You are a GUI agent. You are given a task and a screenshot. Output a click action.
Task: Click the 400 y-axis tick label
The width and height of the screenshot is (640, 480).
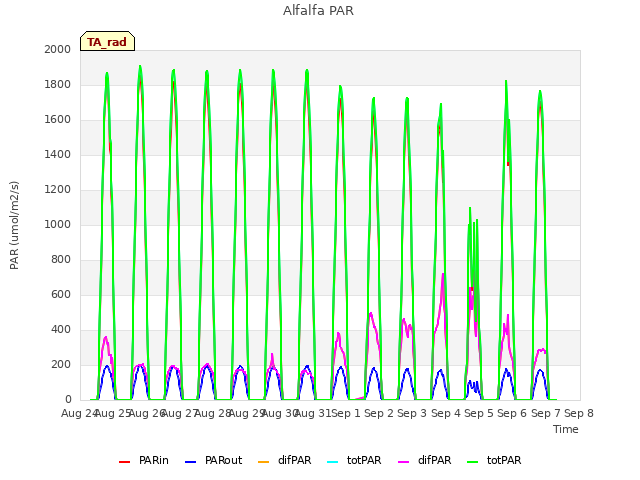61,329
